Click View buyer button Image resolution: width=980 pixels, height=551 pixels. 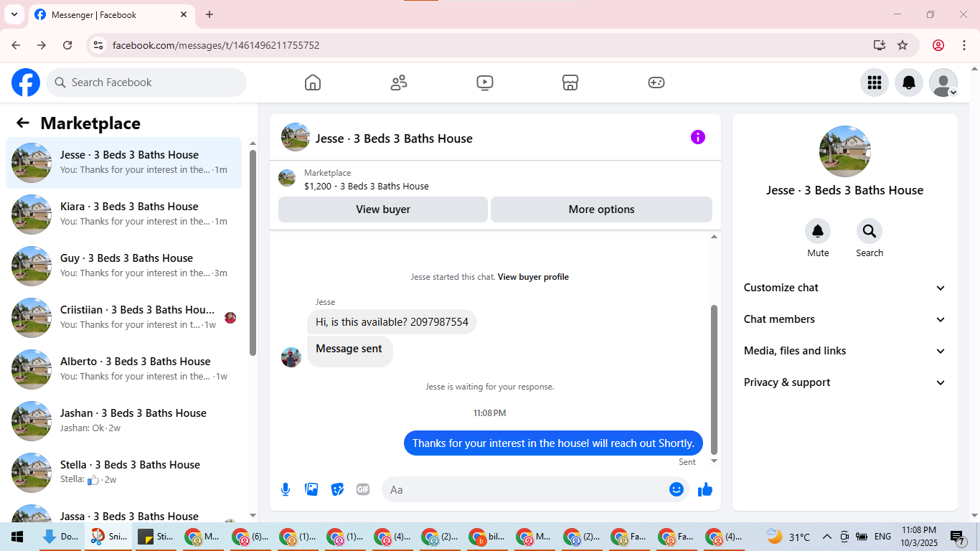click(383, 209)
